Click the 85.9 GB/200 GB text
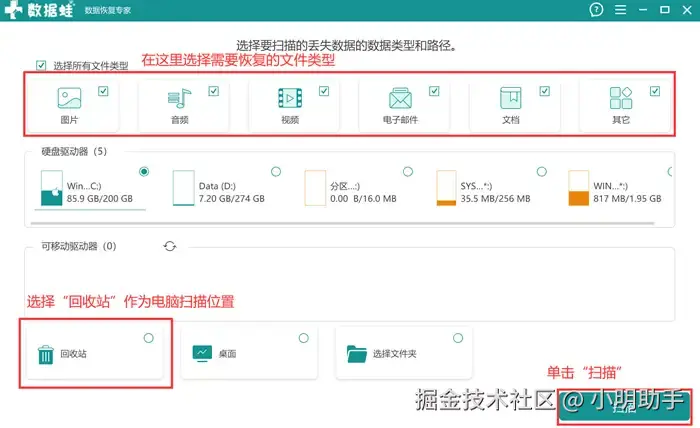The width and height of the screenshot is (700, 428). pyautogui.click(x=100, y=199)
